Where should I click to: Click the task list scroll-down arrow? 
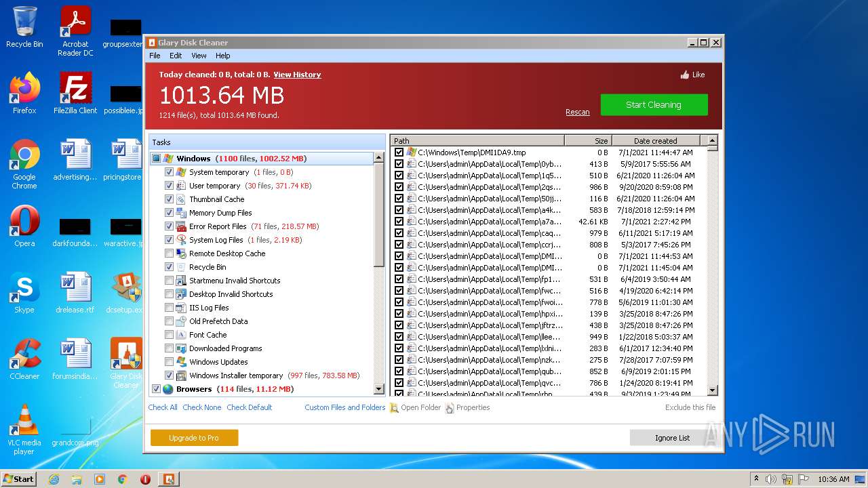pos(379,390)
